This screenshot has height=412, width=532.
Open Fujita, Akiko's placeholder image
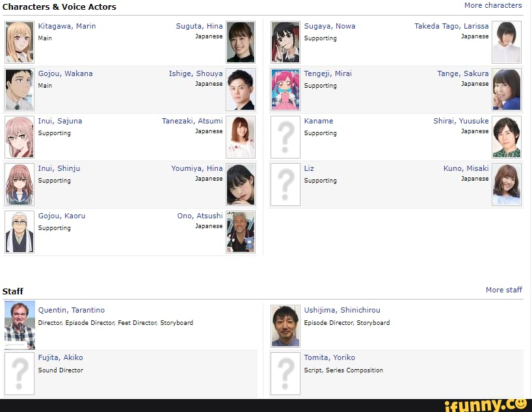click(x=20, y=374)
